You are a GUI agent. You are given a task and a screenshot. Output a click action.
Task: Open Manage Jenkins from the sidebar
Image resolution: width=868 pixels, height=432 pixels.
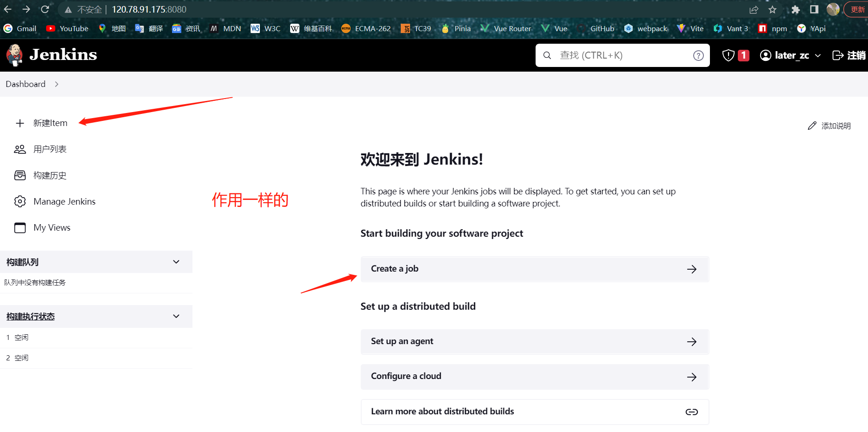point(64,201)
